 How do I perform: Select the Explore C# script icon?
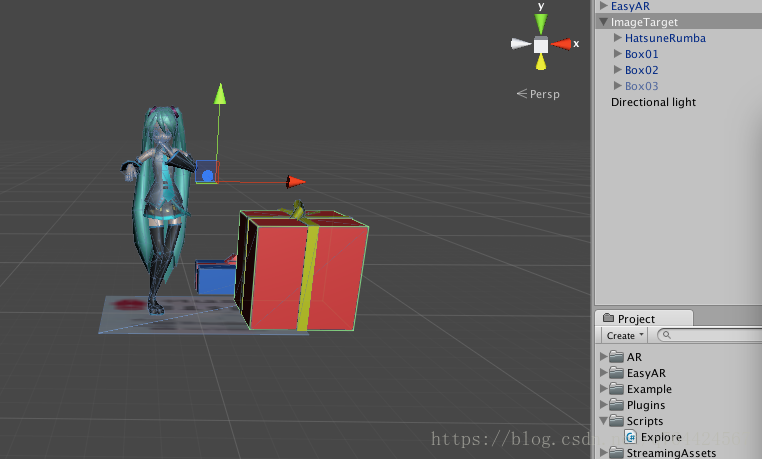click(631, 437)
